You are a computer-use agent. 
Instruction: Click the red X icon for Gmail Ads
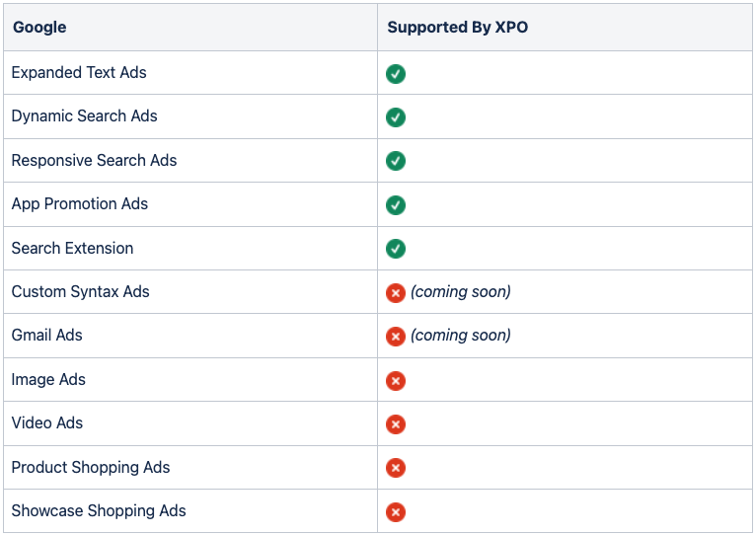[396, 337]
